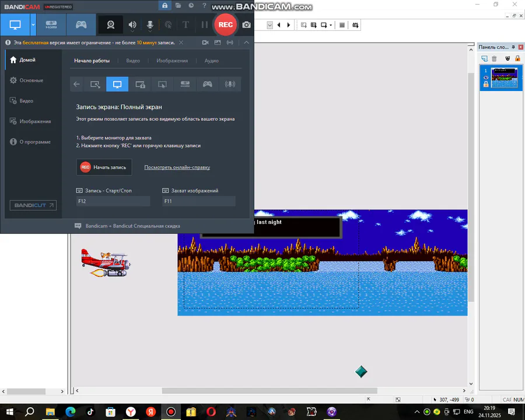Collapse Bandicam panel with chevron up
525x420 pixels.
point(246,43)
